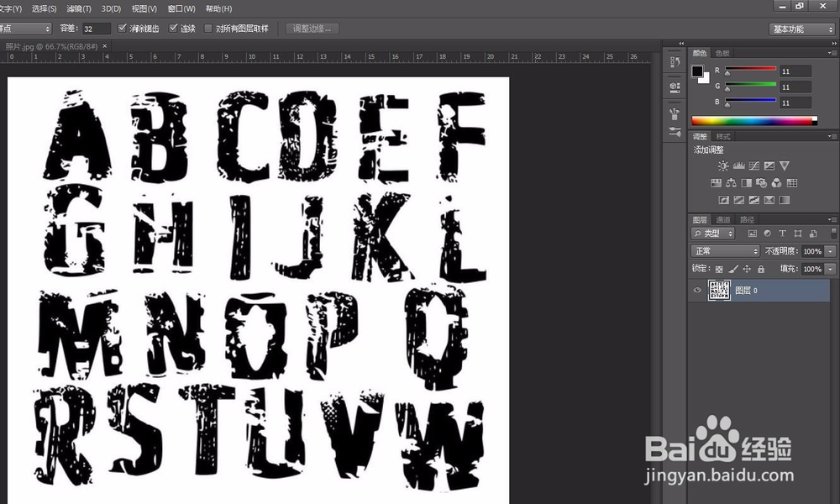840x504 pixels.
Task: Toggle lock transparent pixels
Action: click(x=719, y=269)
